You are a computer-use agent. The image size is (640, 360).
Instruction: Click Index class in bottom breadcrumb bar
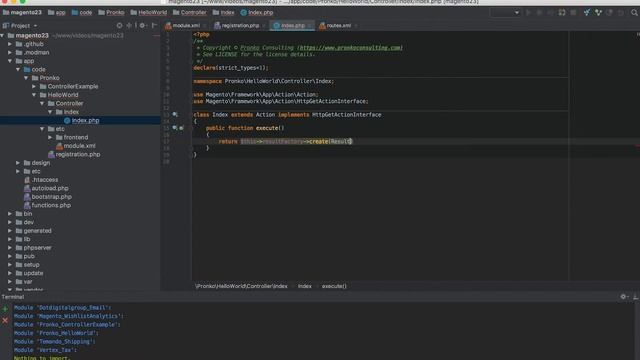[x=304, y=286]
